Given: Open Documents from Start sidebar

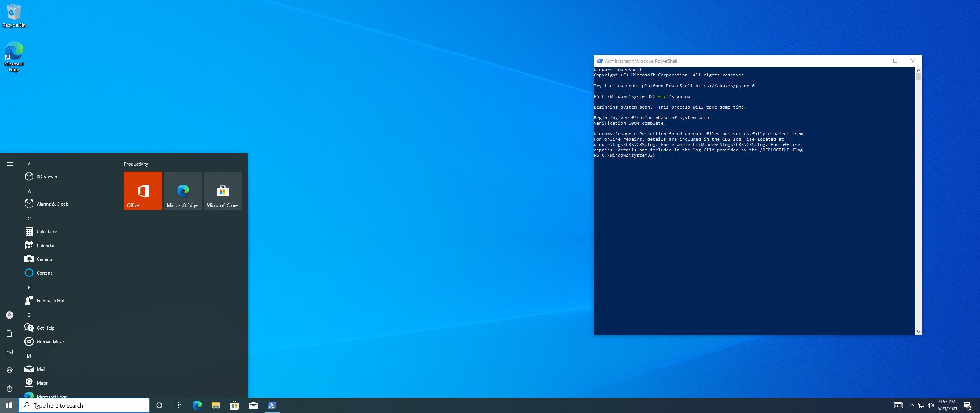Looking at the screenshot, I should pyautogui.click(x=10, y=333).
